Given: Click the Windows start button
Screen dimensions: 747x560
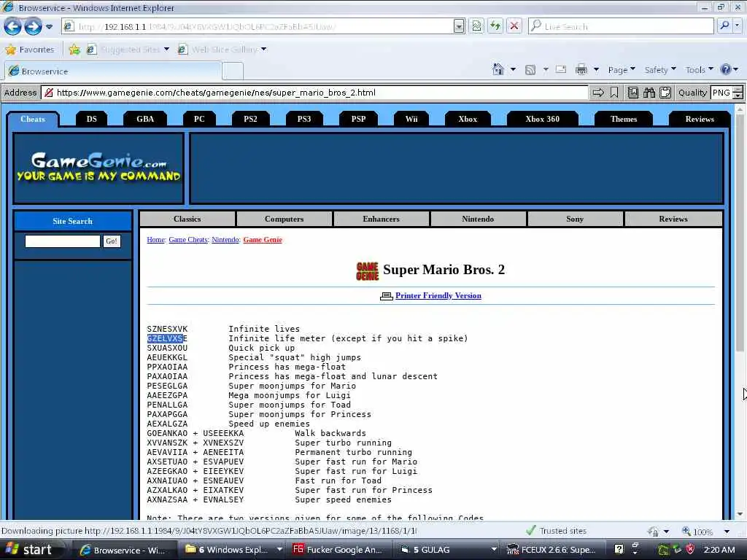Looking at the screenshot, I should pyautogui.click(x=28, y=550).
